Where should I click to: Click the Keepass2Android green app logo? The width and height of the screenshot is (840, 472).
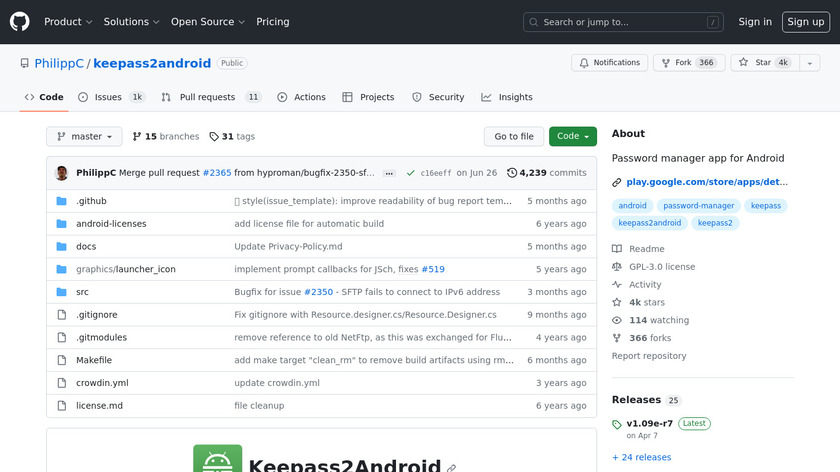(218, 459)
